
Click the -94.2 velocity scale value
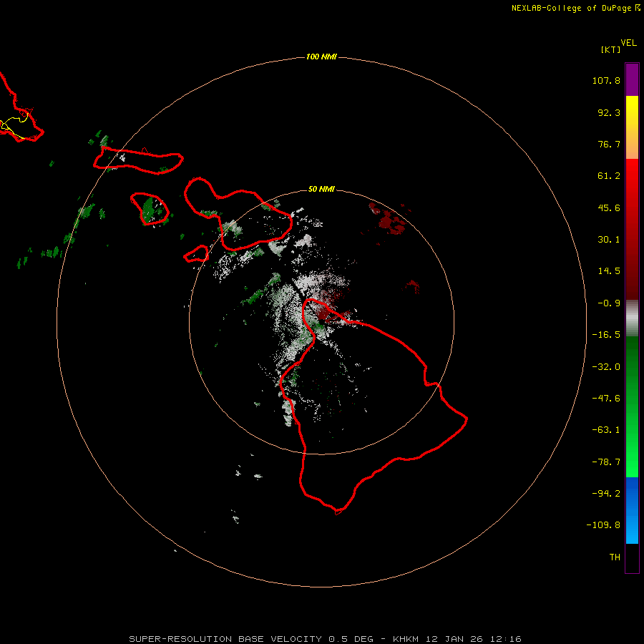[x=606, y=493]
